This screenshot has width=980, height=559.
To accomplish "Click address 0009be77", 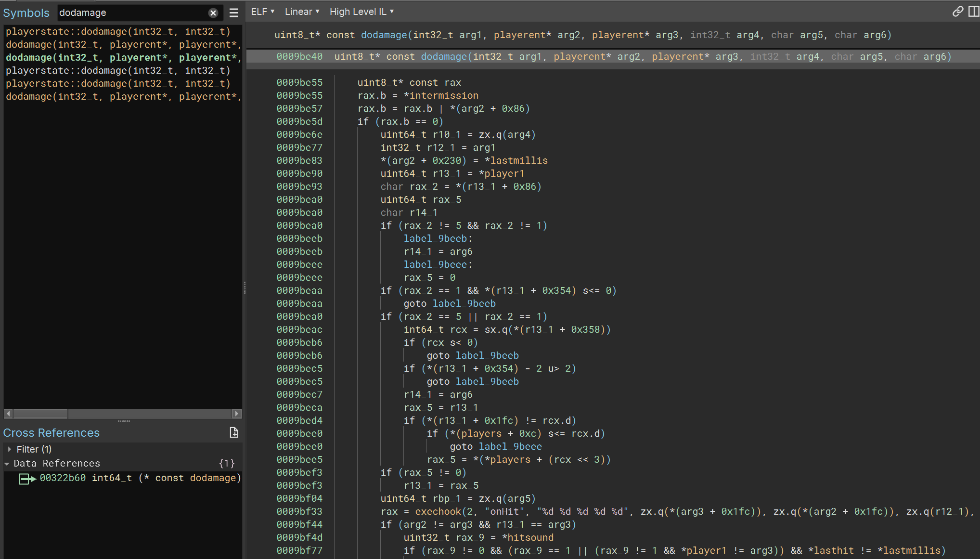I will [x=299, y=147].
